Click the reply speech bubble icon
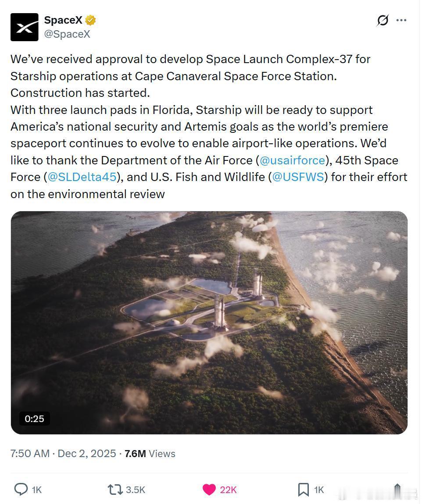Image resolution: width=422 pixels, height=504 pixels. 21,489
